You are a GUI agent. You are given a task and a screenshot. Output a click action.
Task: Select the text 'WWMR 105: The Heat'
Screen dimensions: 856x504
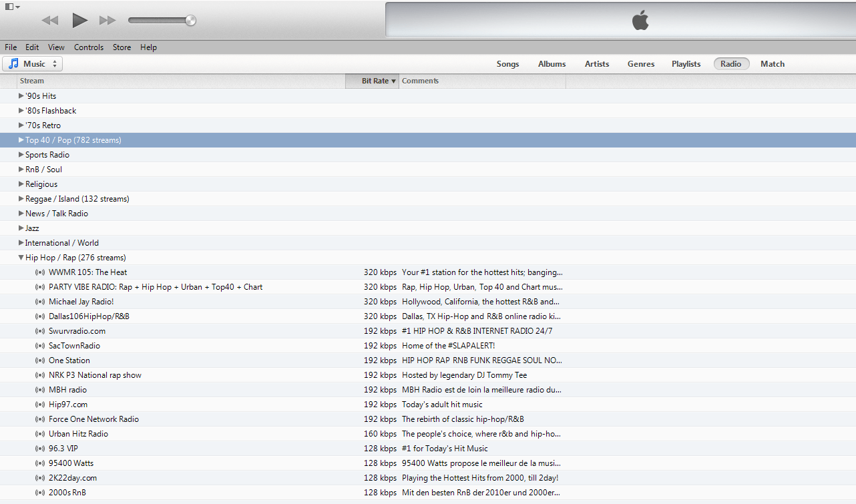coord(88,272)
